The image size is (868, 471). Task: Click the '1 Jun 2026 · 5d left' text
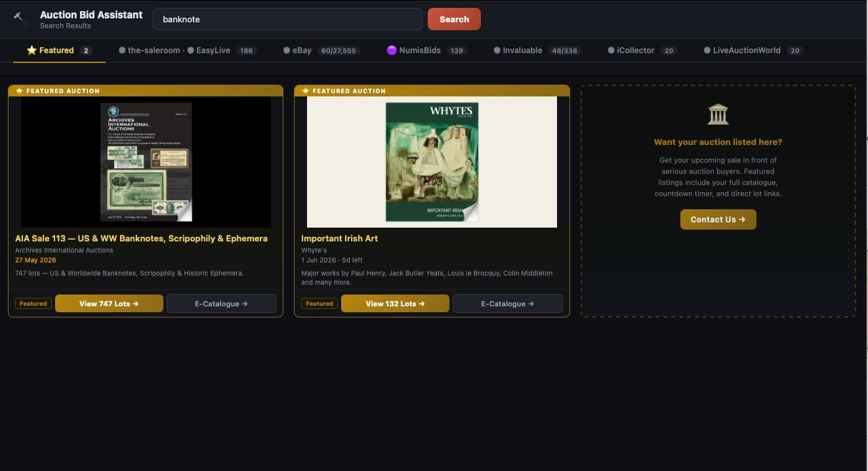331,260
